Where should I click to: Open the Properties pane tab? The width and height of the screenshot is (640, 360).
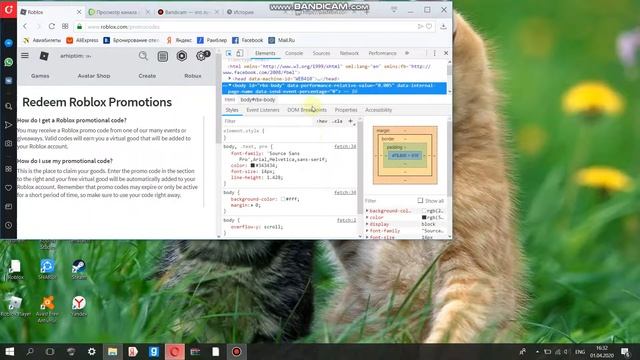[346, 110]
